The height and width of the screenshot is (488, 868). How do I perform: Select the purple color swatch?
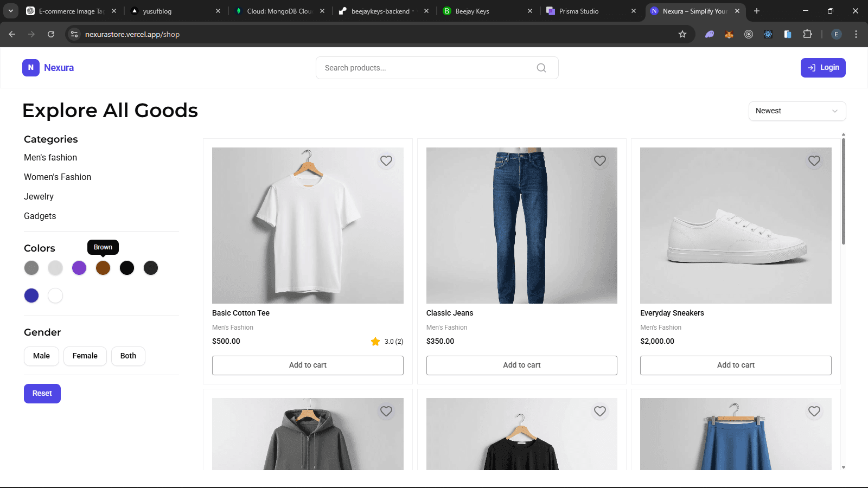coord(79,268)
